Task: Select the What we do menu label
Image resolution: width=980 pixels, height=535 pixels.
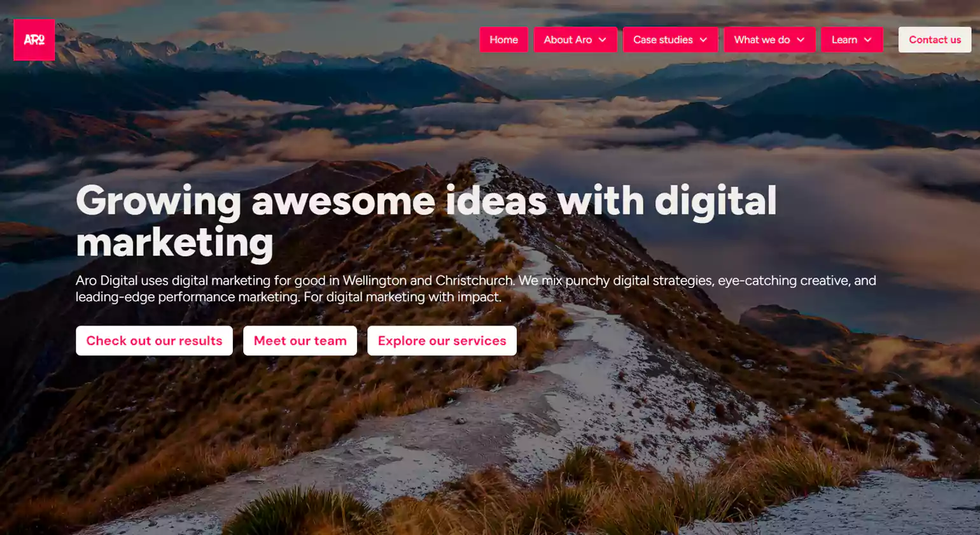Action: [x=762, y=39]
